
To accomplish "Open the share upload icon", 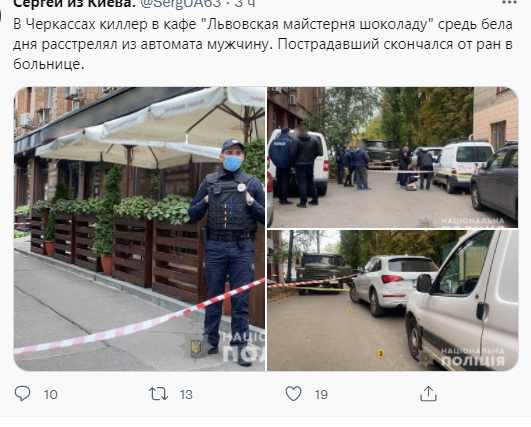I will 428,394.
